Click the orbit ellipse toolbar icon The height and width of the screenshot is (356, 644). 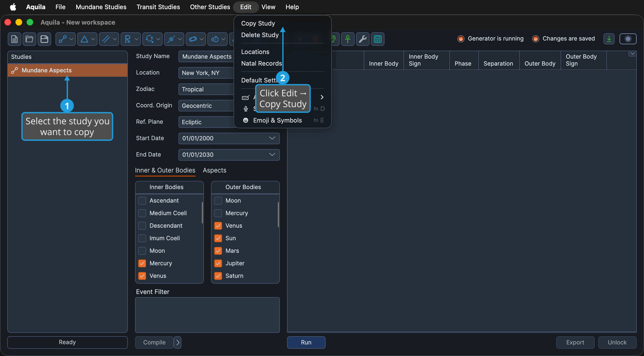tap(193, 39)
